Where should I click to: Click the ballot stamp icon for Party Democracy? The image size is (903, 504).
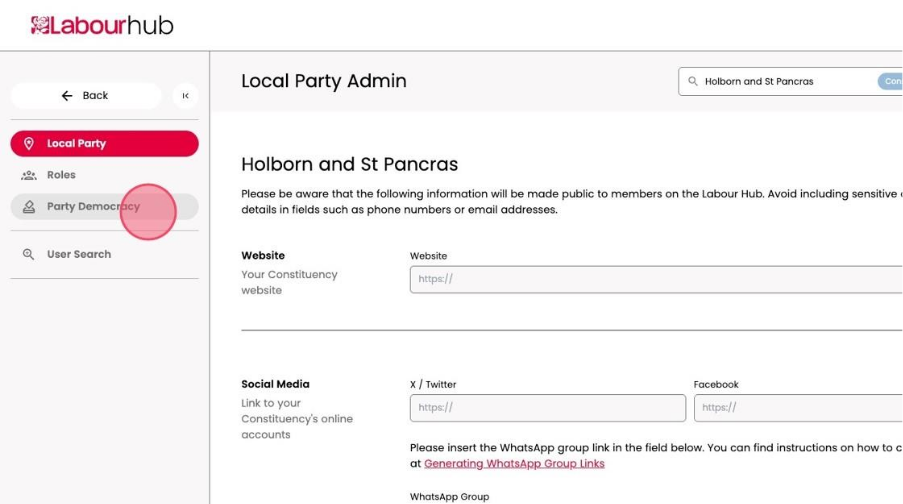[x=28, y=207]
